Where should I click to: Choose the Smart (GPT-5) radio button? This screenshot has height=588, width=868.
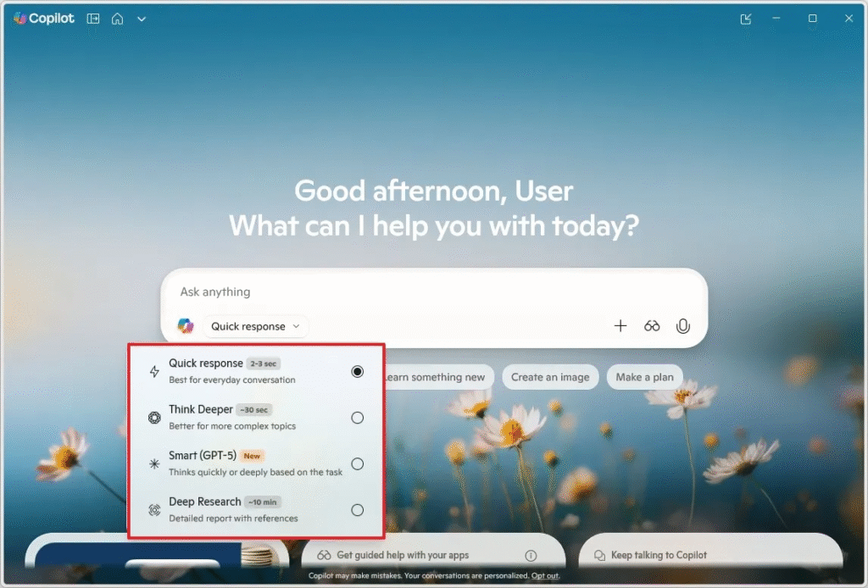[x=357, y=463]
